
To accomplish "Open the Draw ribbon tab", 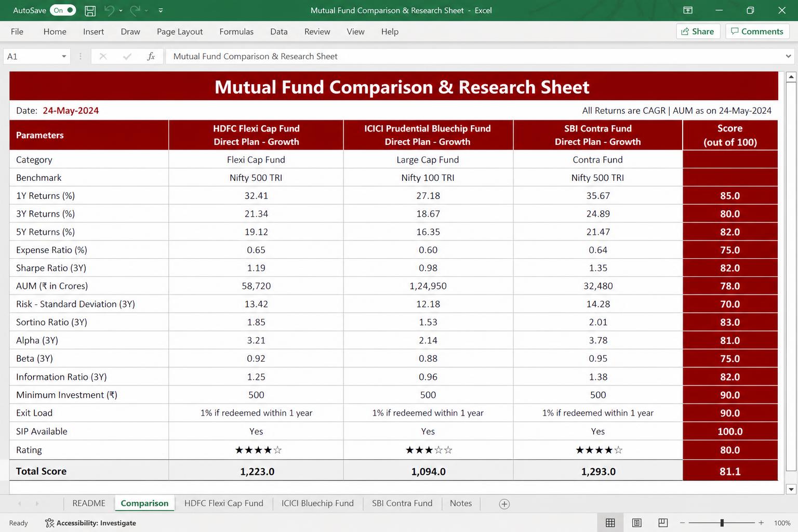I will point(130,32).
